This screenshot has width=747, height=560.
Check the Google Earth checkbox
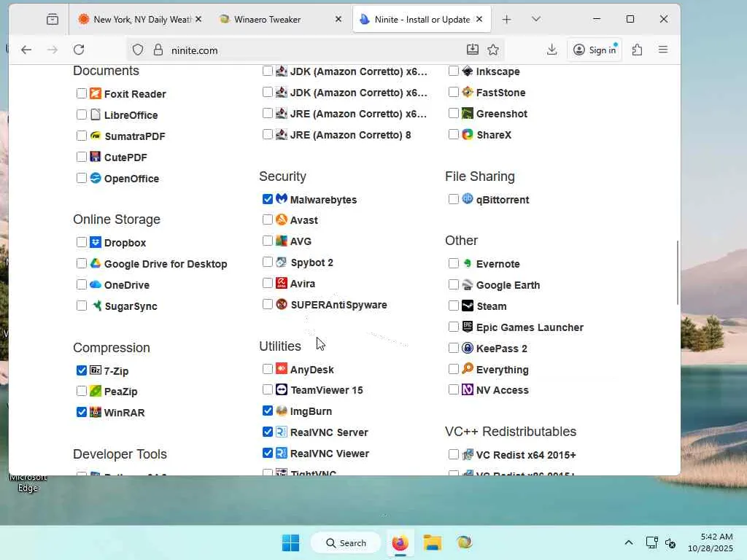pyautogui.click(x=454, y=284)
